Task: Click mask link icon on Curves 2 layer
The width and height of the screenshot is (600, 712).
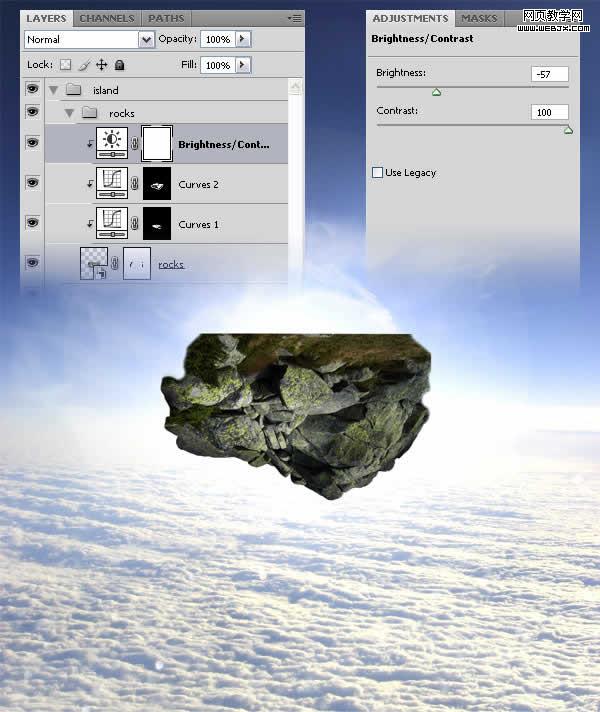Action: (135, 183)
